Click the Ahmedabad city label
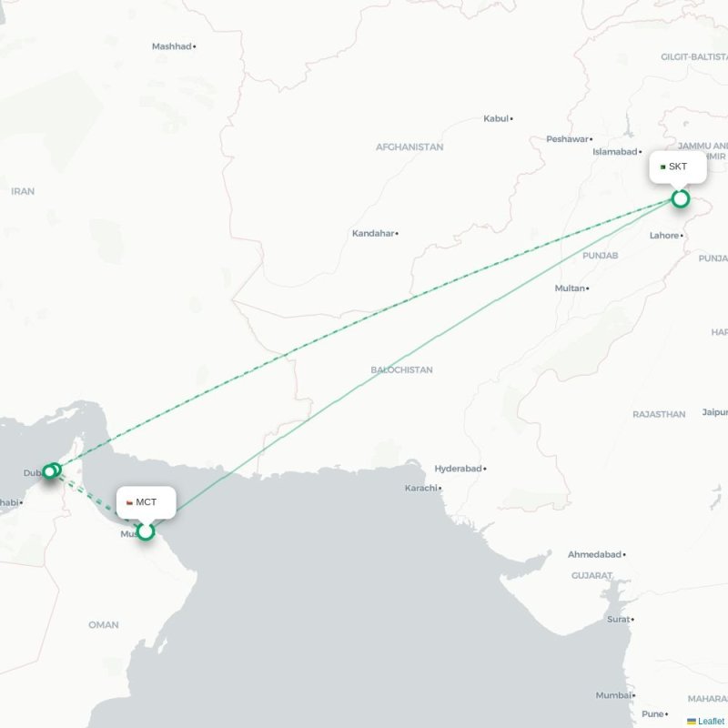The image size is (728, 728). pyautogui.click(x=594, y=554)
